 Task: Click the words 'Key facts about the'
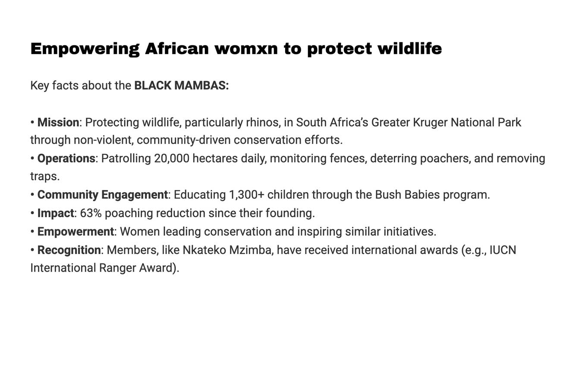81,86
